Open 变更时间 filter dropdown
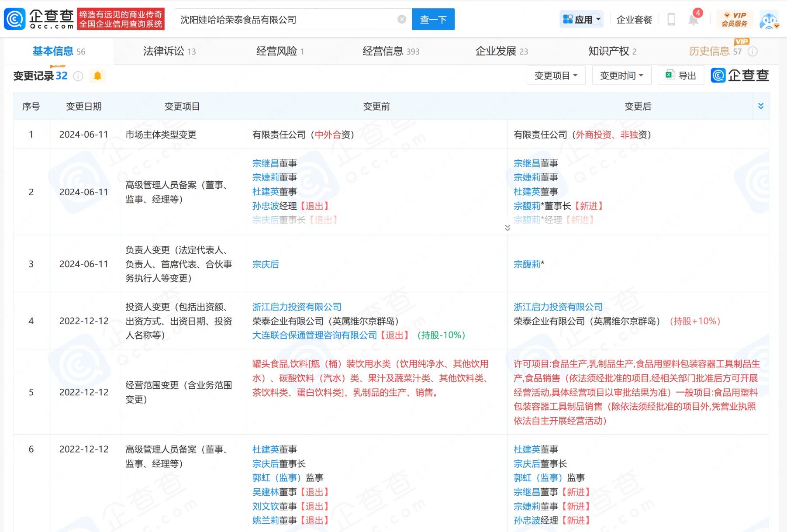787x532 pixels. (x=621, y=76)
